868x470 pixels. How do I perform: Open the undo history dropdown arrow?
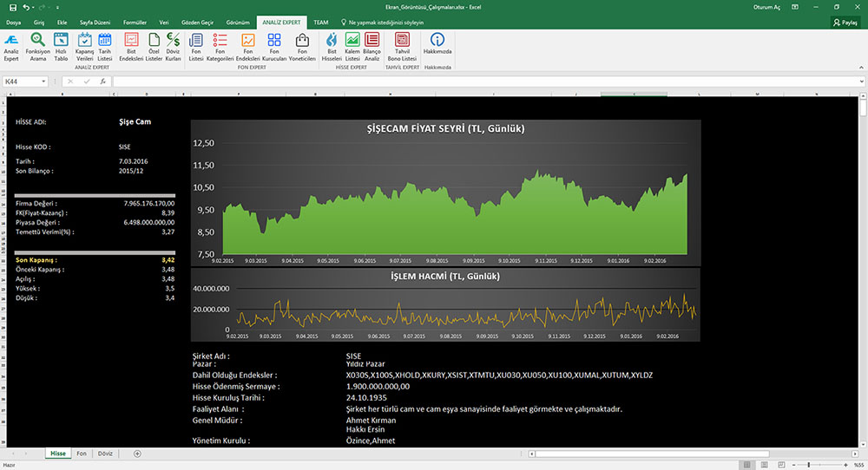[33, 7]
